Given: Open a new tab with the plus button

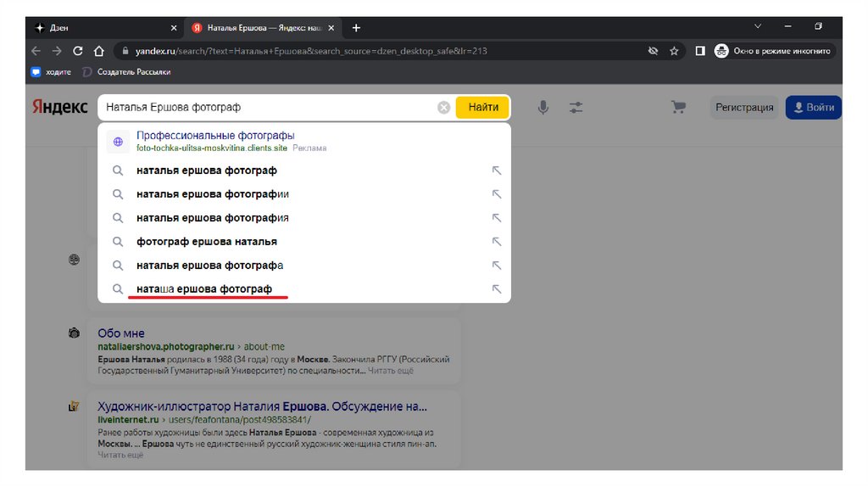Looking at the screenshot, I should point(356,28).
